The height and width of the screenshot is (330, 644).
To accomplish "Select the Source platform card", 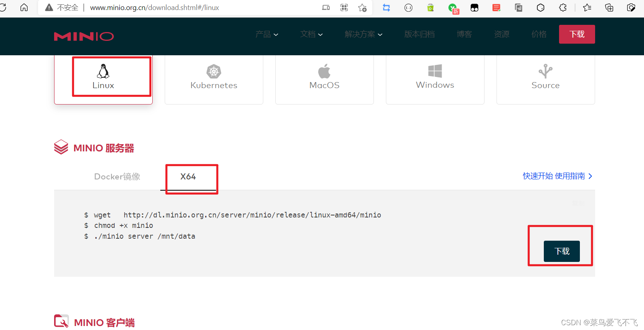I will click(x=546, y=79).
